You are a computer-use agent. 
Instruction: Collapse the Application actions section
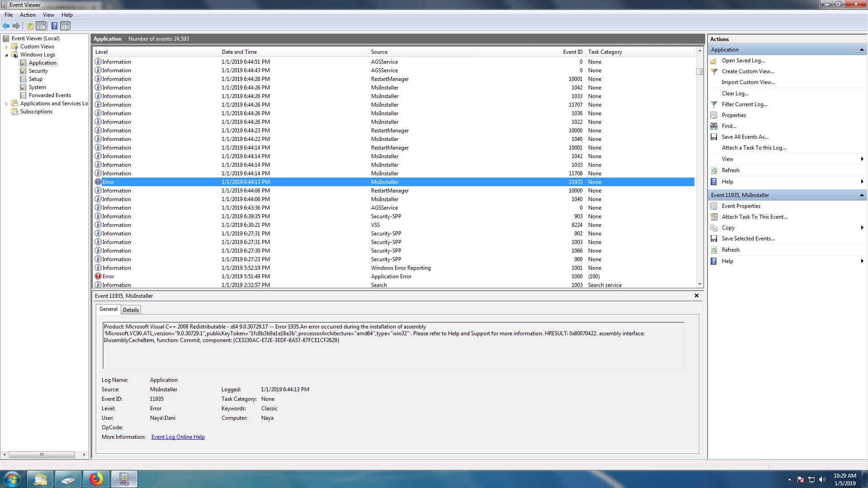(x=861, y=50)
